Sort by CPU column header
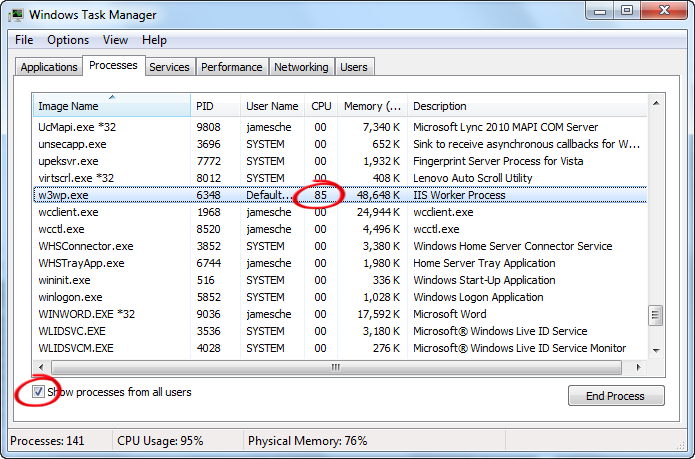This screenshot has width=695, height=459. click(321, 105)
